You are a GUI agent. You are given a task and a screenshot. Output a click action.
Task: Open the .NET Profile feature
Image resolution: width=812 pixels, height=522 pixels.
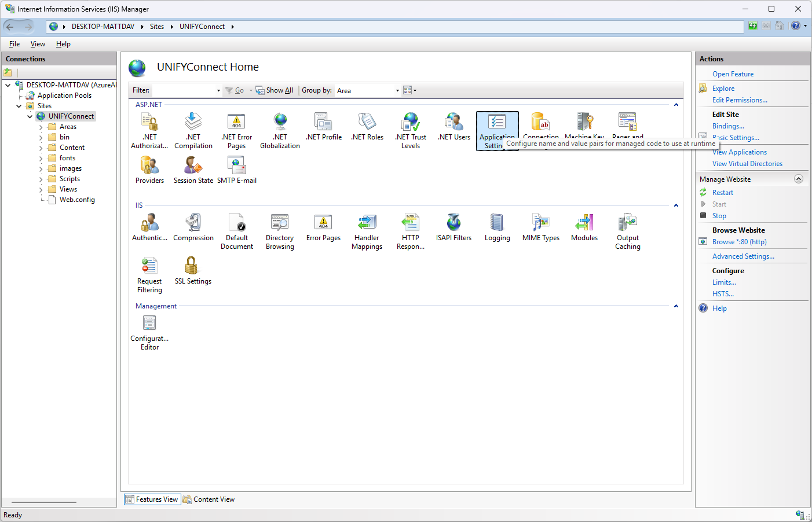324,127
